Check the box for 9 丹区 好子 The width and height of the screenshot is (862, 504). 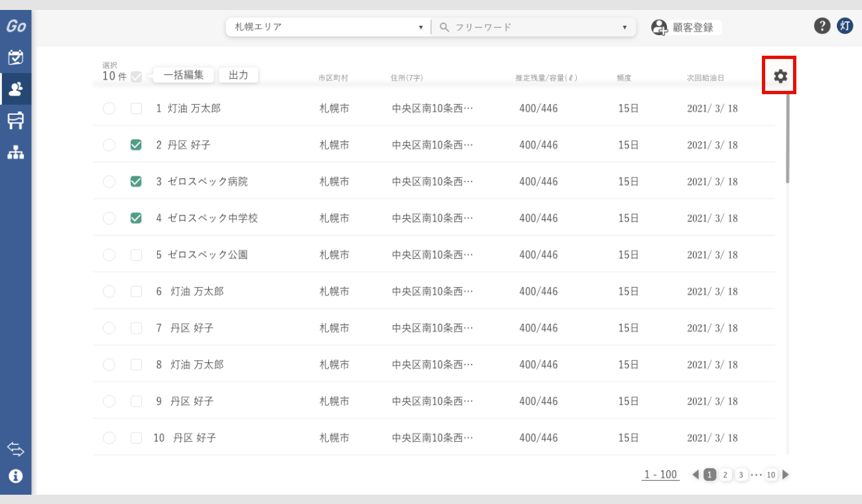[x=137, y=401]
